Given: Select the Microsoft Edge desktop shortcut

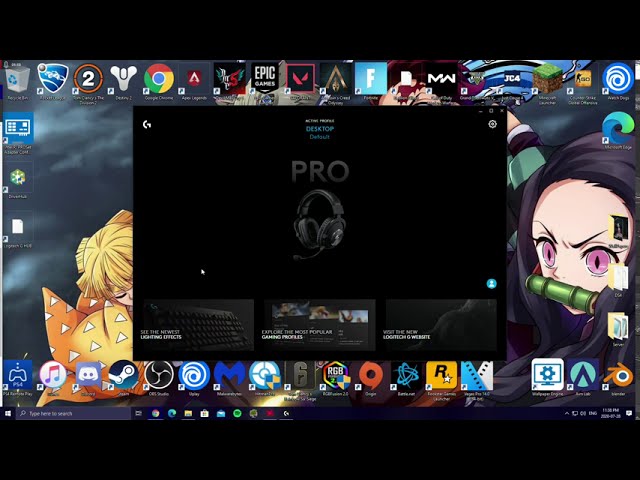Looking at the screenshot, I should point(618,131).
